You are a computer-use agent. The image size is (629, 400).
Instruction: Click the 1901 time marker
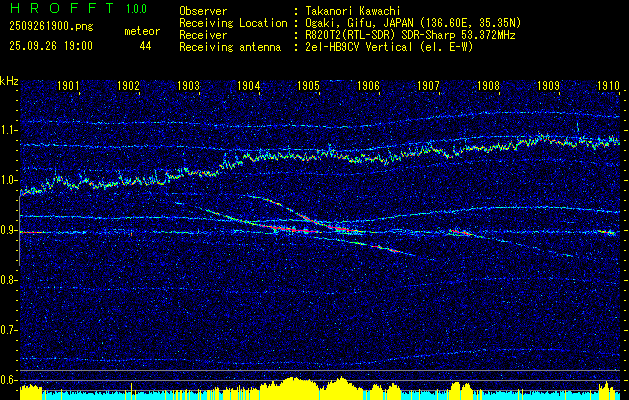[68, 85]
